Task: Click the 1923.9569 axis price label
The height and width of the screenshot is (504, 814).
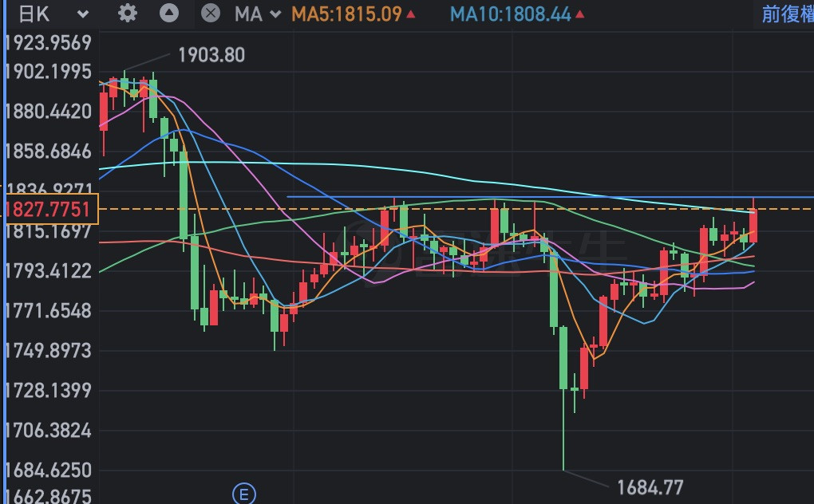Action: point(49,42)
